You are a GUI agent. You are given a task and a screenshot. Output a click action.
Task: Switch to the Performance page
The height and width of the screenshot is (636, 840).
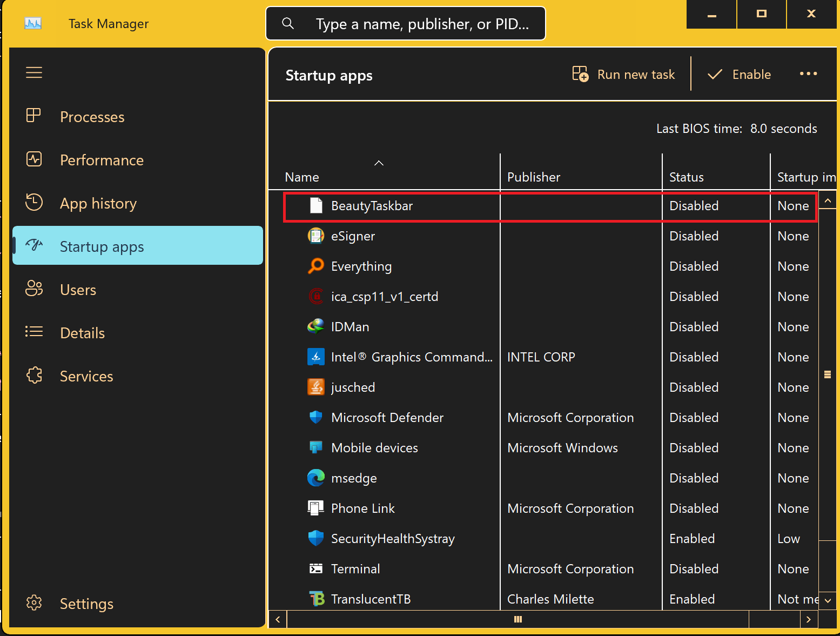pos(102,160)
